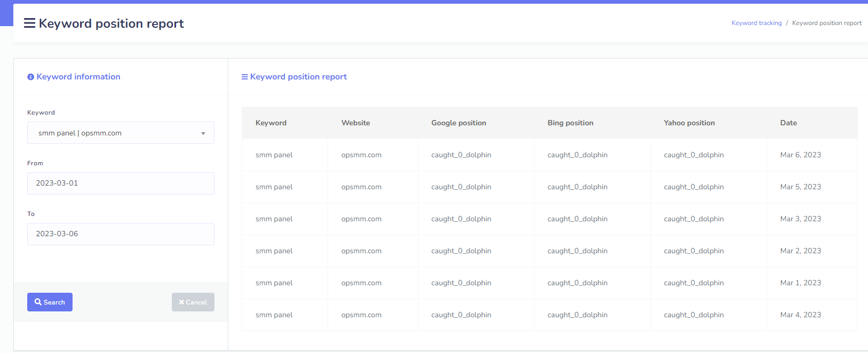The image size is (868, 353).
Task: Click the From date field
Action: pyautogui.click(x=121, y=183)
